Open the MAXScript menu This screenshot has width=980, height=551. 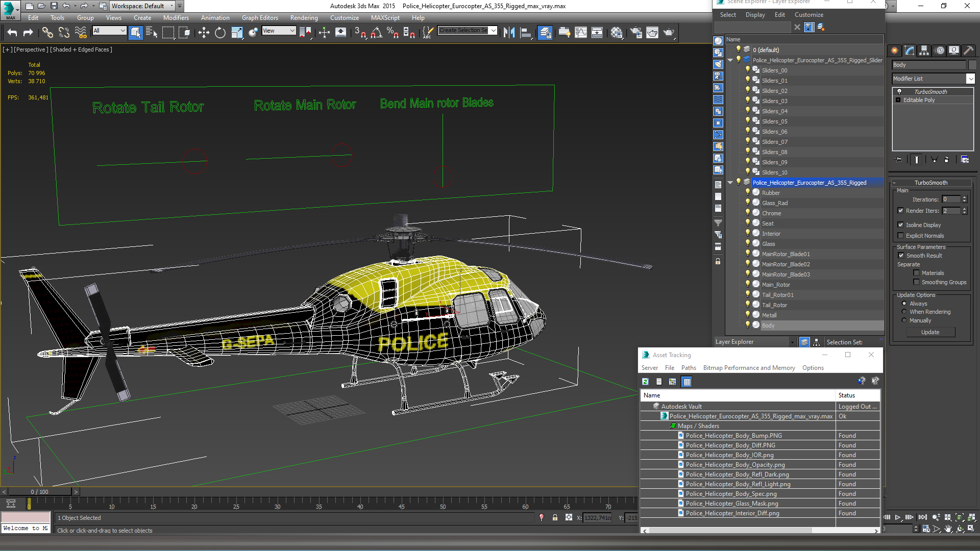(385, 18)
